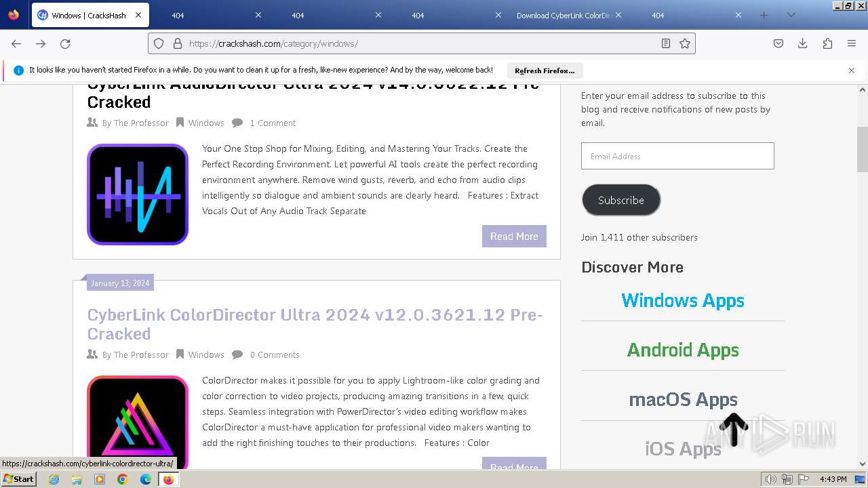The height and width of the screenshot is (488, 868).
Task: Open a new tab
Action: tap(764, 15)
